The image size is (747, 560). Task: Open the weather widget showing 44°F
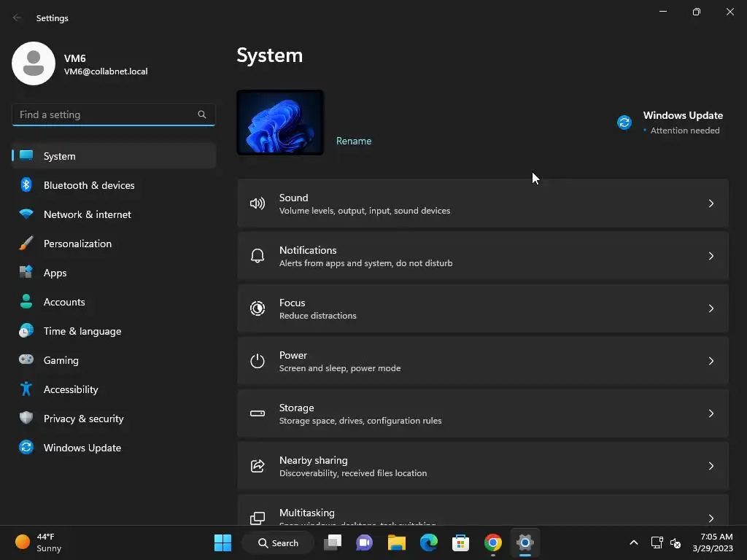pos(39,542)
